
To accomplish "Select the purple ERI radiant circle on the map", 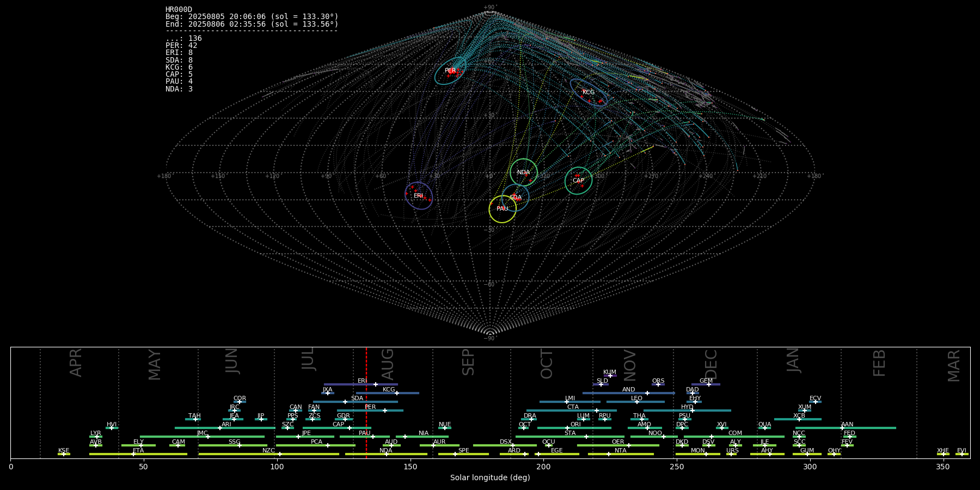I will coord(418,195).
